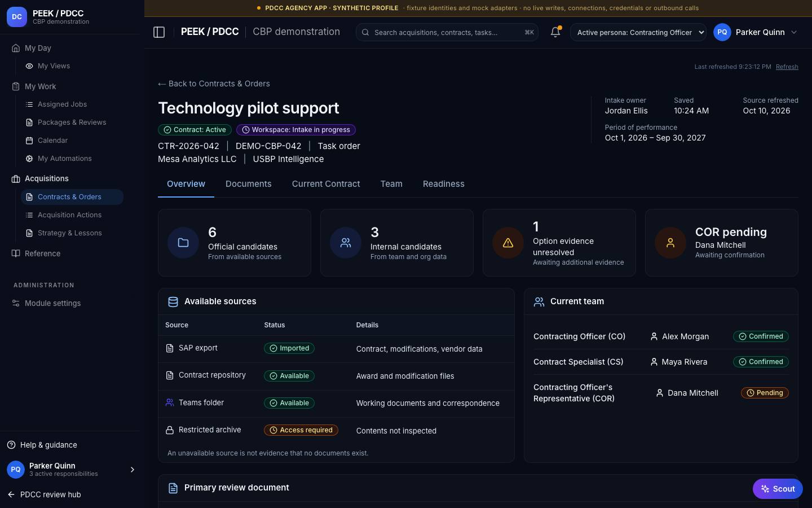Switch to the Documents tab
Viewport: 812px width, 508px height.
click(249, 184)
